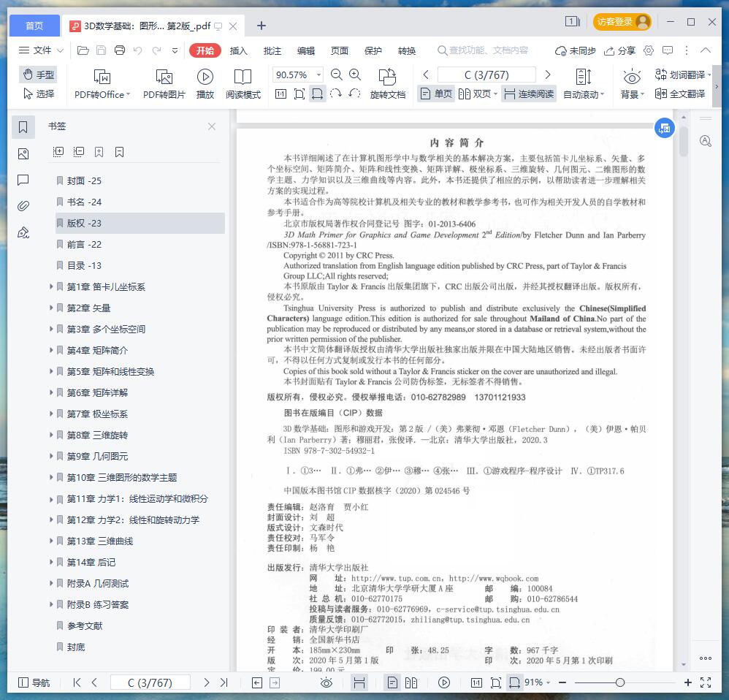Open the thumbnails panel in sidebar
The width and height of the screenshot is (729, 700).
23,154
